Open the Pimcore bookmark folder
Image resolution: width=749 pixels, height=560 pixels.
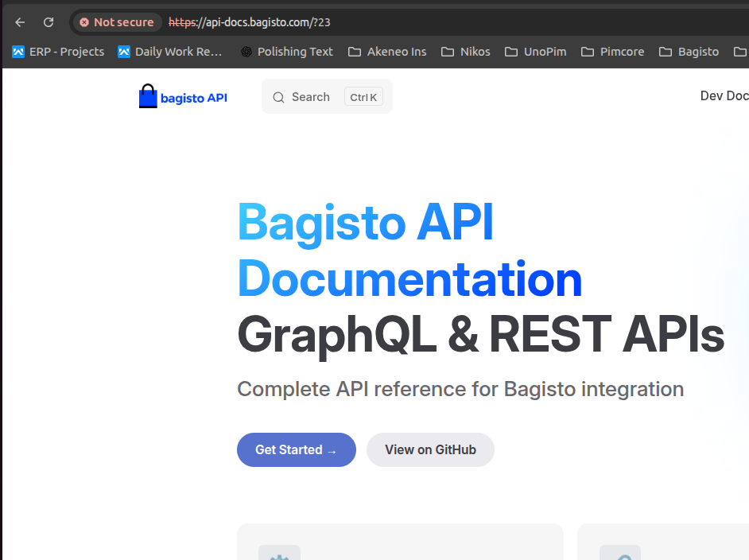point(612,52)
